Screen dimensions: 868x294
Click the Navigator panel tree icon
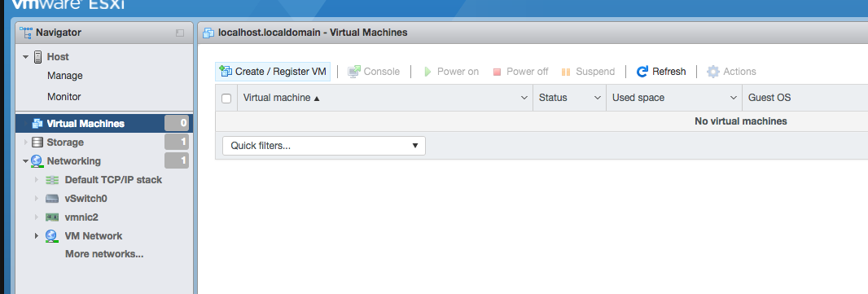pos(26,33)
